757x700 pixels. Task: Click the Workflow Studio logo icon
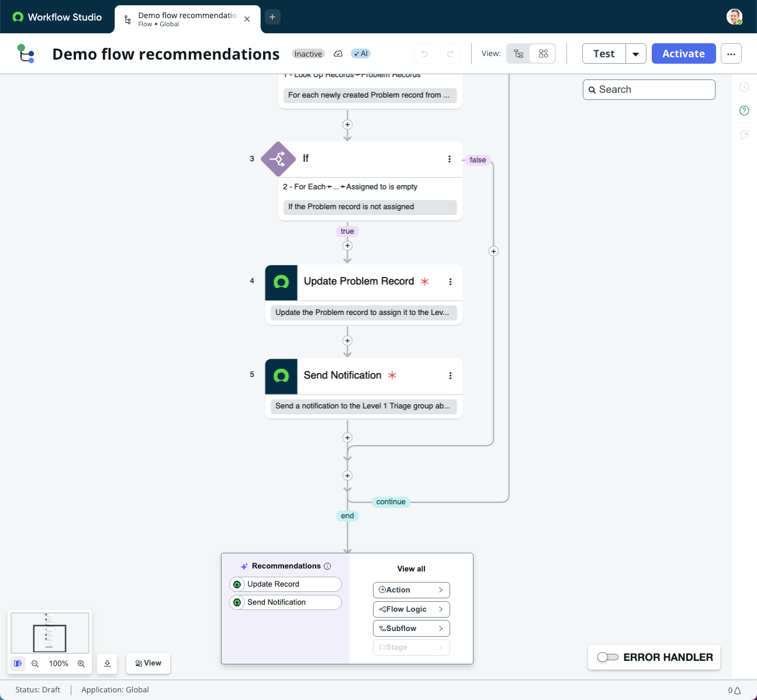coord(18,17)
